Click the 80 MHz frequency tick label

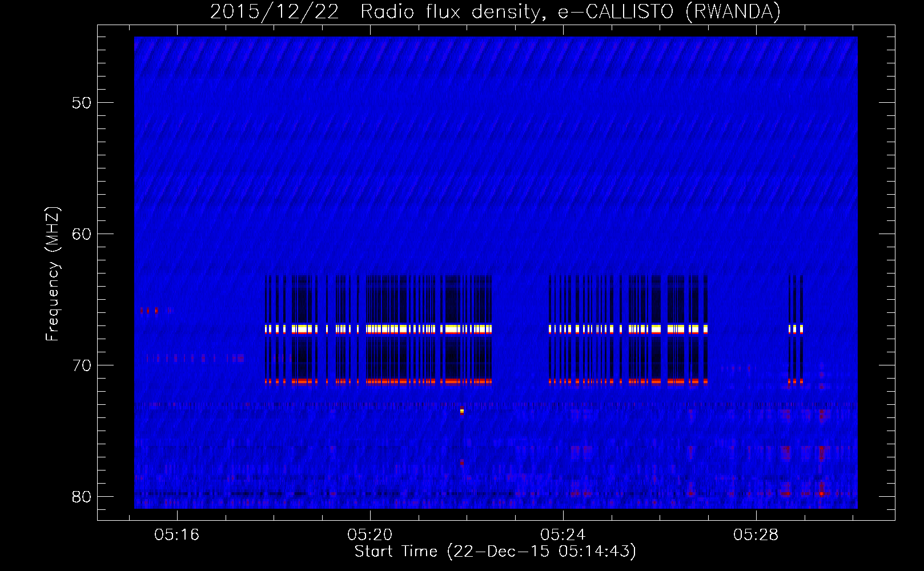click(82, 496)
